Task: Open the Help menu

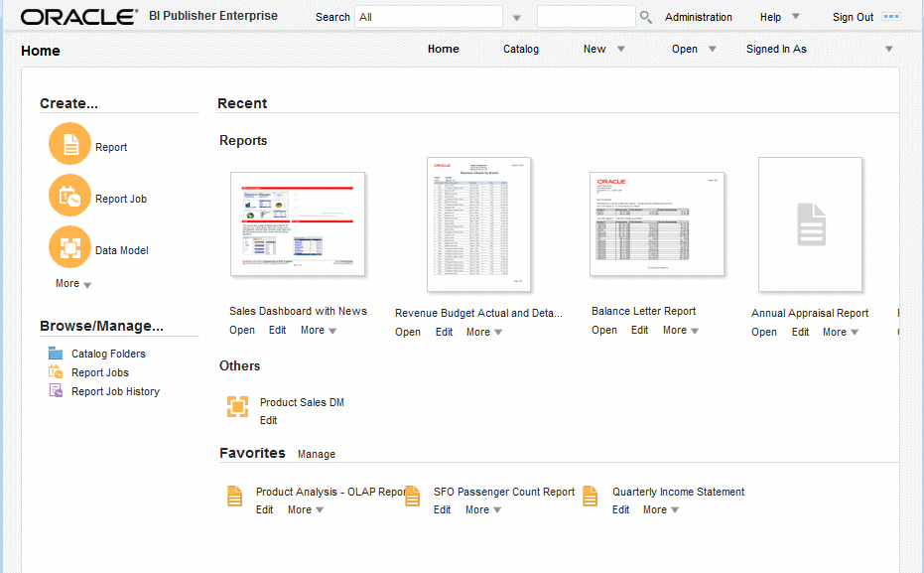Action: click(770, 17)
